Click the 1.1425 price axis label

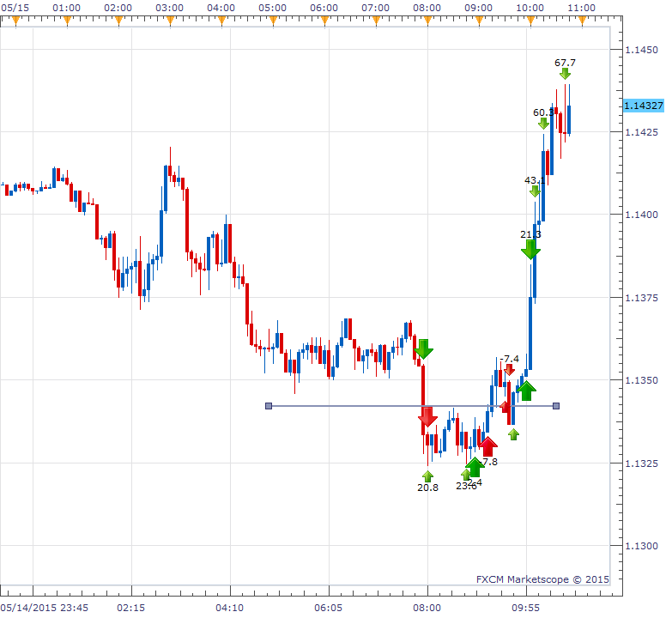642,132
